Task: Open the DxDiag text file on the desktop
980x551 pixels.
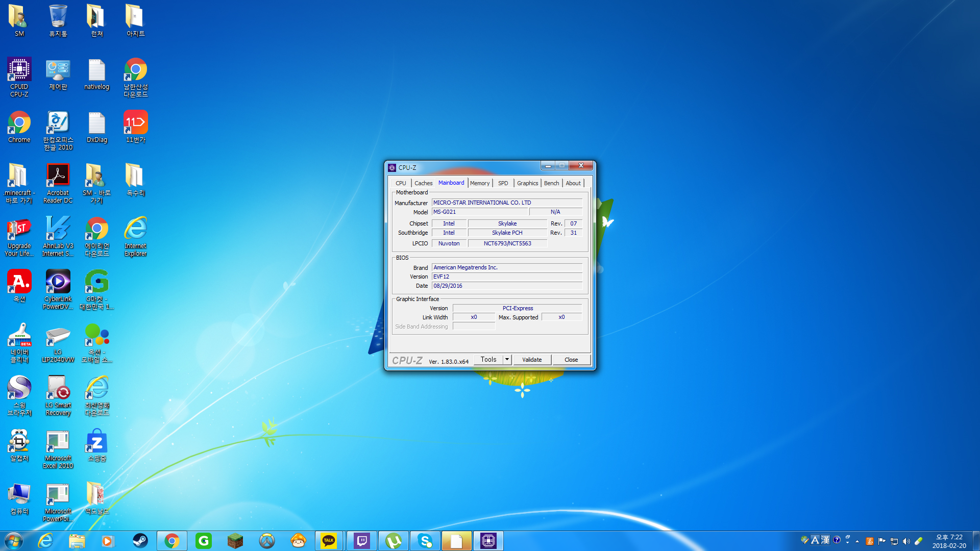Action: pyautogui.click(x=96, y=128)
